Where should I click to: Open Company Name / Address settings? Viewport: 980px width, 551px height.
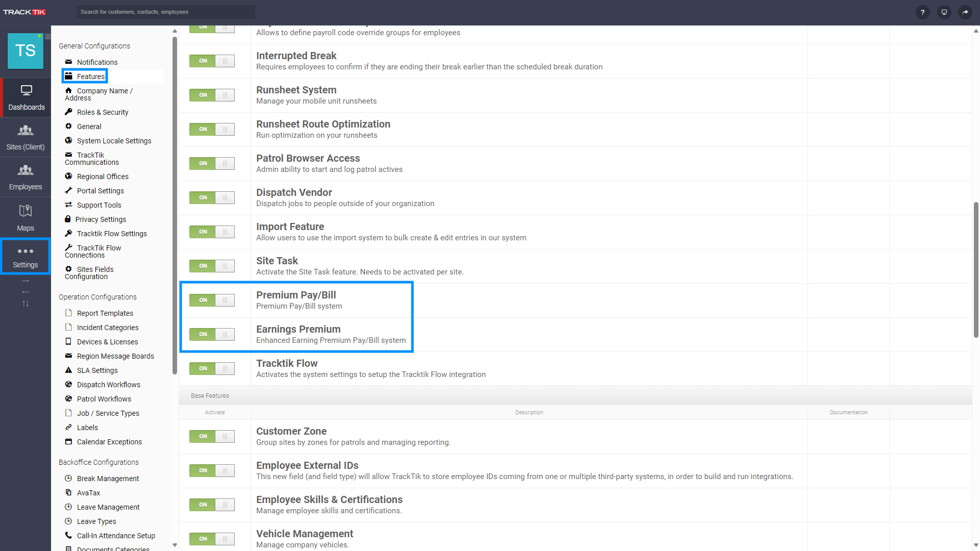coord(99,94)
